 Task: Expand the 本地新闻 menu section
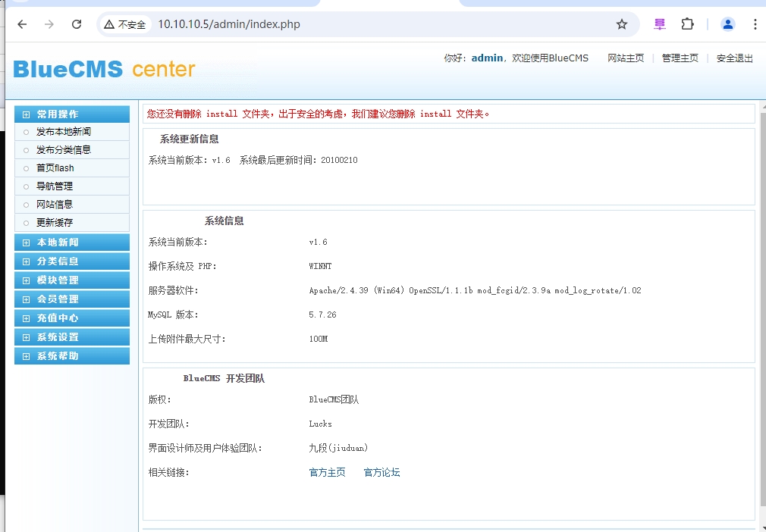72,243
